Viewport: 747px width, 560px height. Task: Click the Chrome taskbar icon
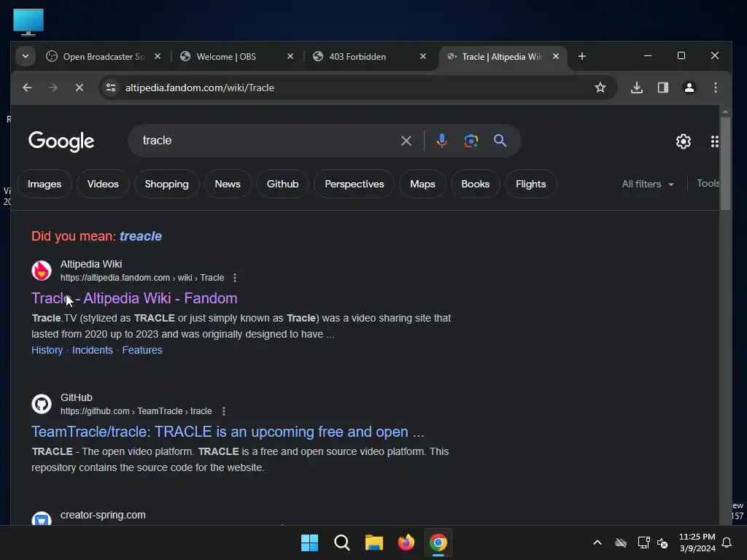click(438, 542)
